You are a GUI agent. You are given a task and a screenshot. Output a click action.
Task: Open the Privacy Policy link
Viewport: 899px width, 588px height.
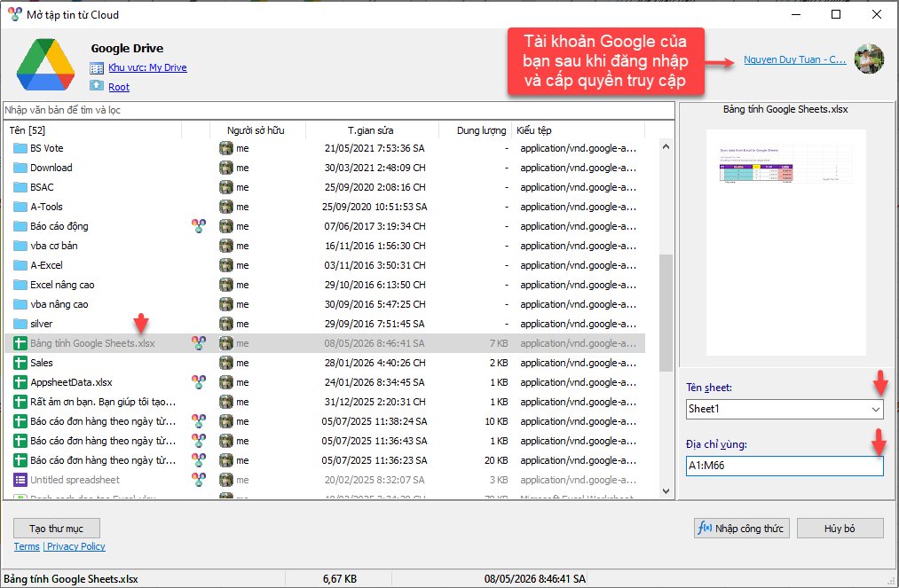(76, 546)
